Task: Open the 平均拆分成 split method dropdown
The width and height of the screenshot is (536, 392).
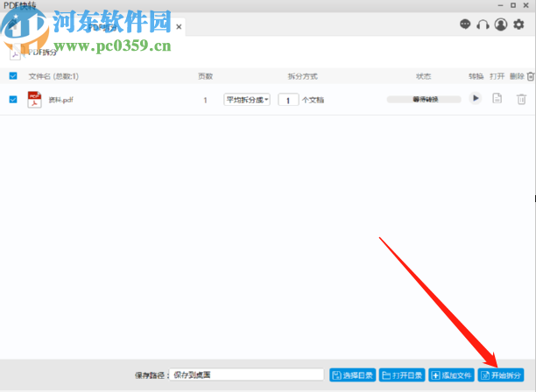Action: [x=247, y=100]
